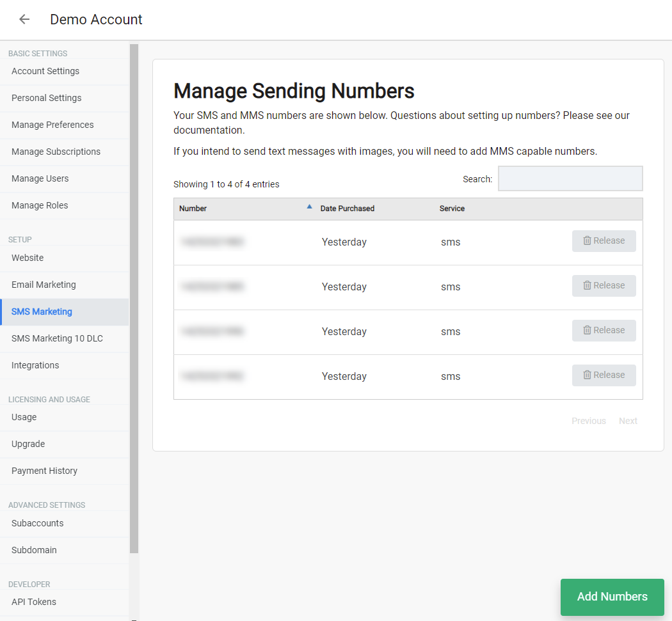
Task: Release the fourth number in the table
Action: (x=604, y=375)
